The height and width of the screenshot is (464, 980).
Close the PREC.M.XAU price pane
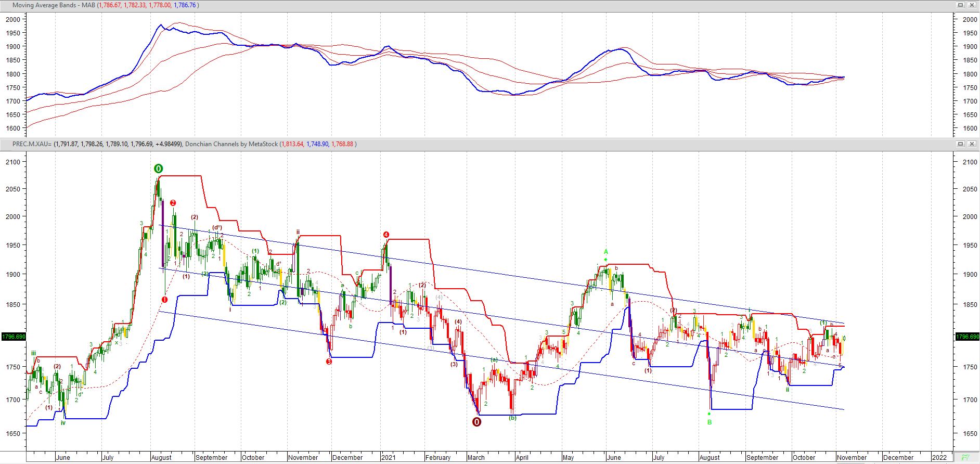click(x=971, y=144)
